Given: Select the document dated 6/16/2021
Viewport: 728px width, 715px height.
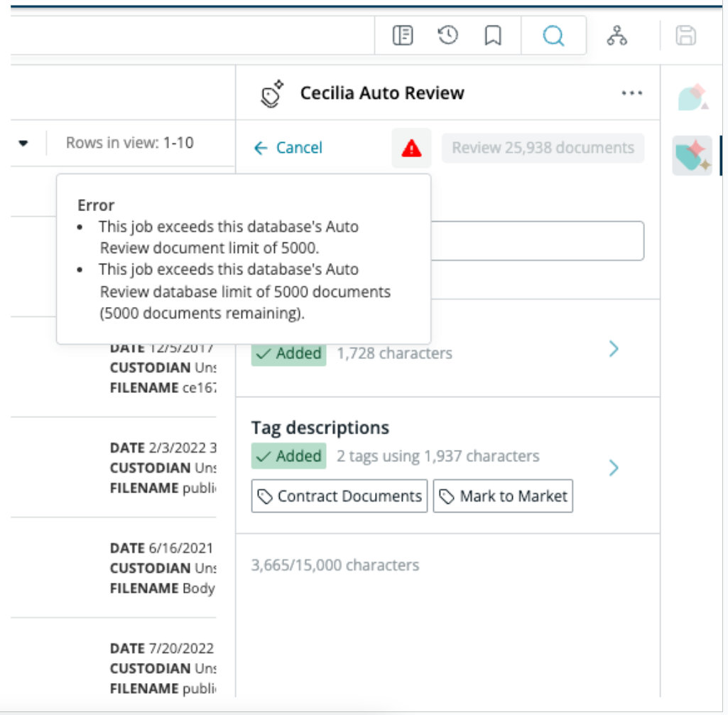Looking at the screenshot, I should (162, 568).
